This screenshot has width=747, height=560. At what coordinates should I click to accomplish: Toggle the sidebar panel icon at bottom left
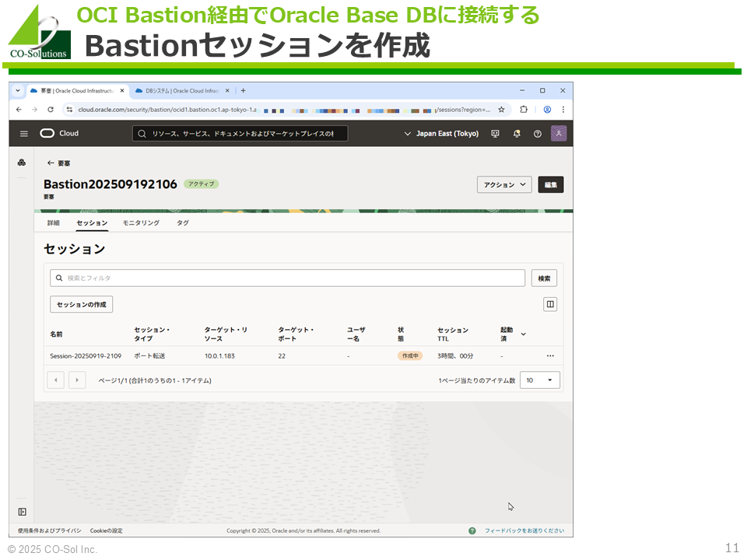click(22, 512)
